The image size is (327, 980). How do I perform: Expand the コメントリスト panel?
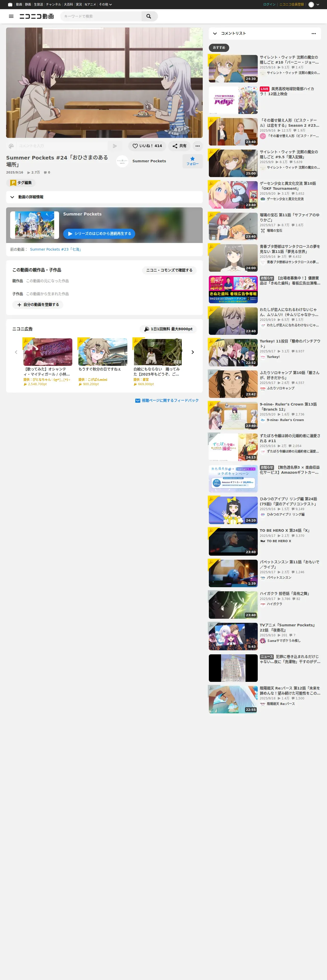click(x=215, y=34)
